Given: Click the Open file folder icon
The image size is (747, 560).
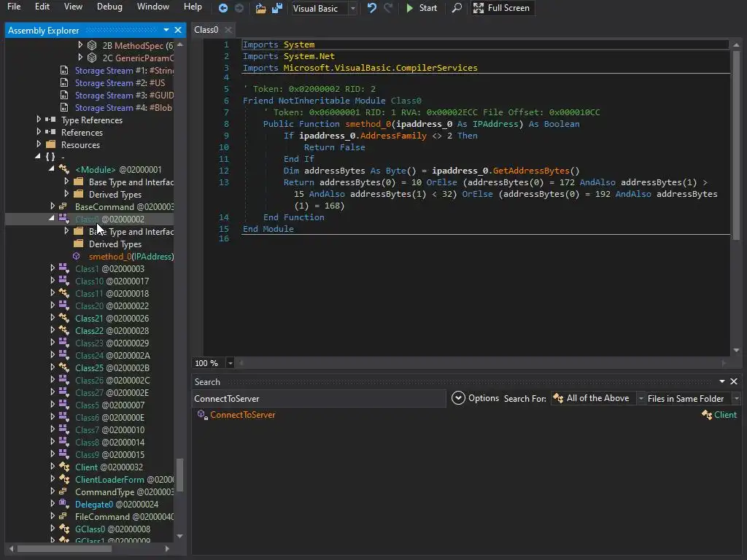Looking at the screenshot, I should pos(260,8).
